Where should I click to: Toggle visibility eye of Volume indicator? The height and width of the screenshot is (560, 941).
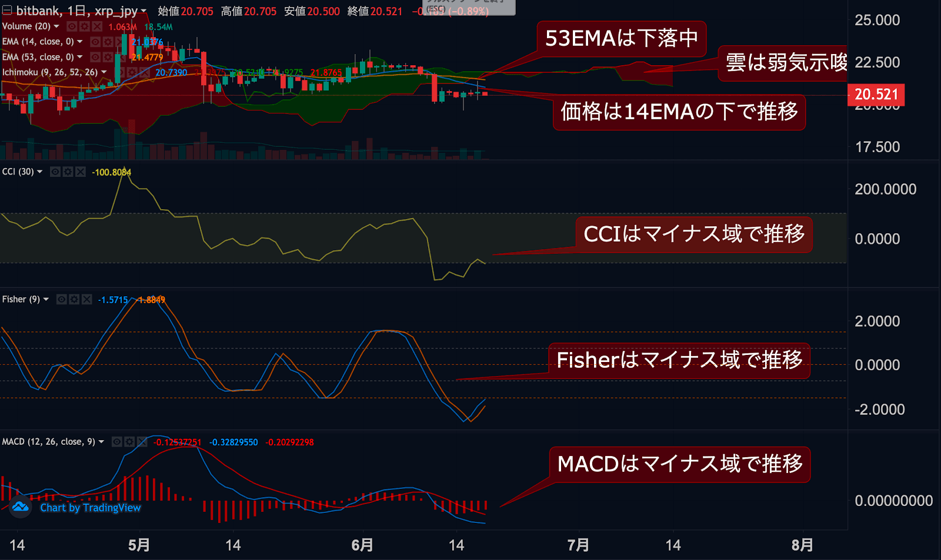(72, 26)
